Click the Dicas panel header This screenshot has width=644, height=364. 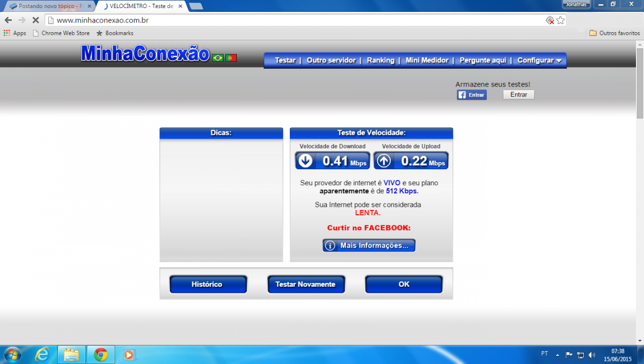221,133
